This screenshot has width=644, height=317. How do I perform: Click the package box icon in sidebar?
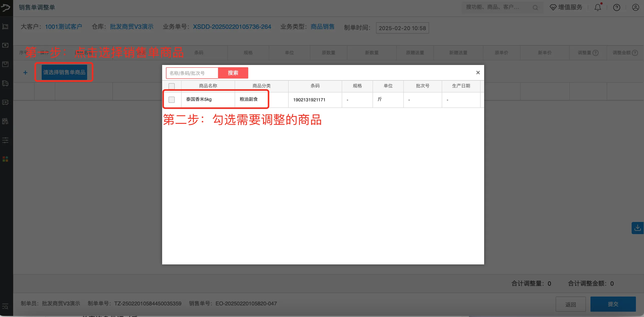(x=5, y=64)
